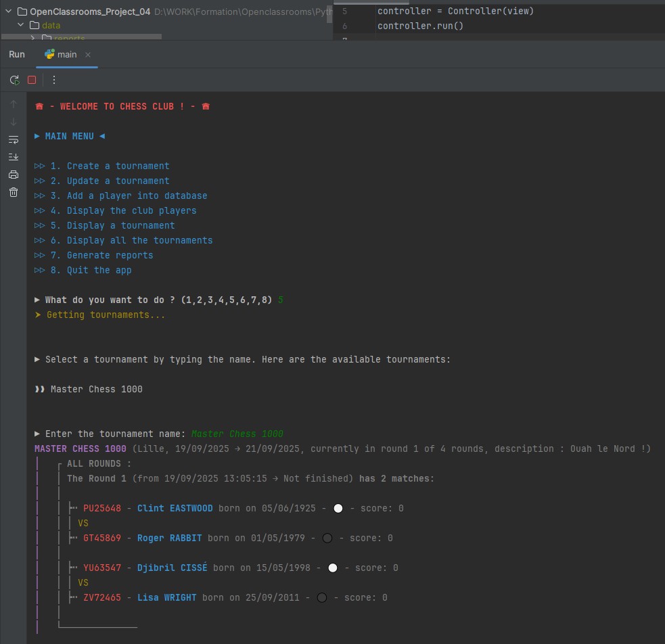Clear all console output with trash icon
This screenshot has height=644, width=665.
point(14,192)
